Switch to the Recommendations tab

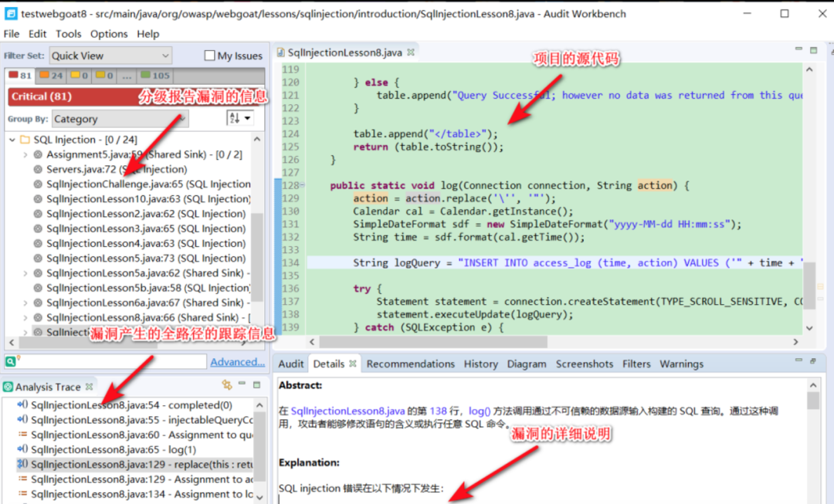point(411,364)
